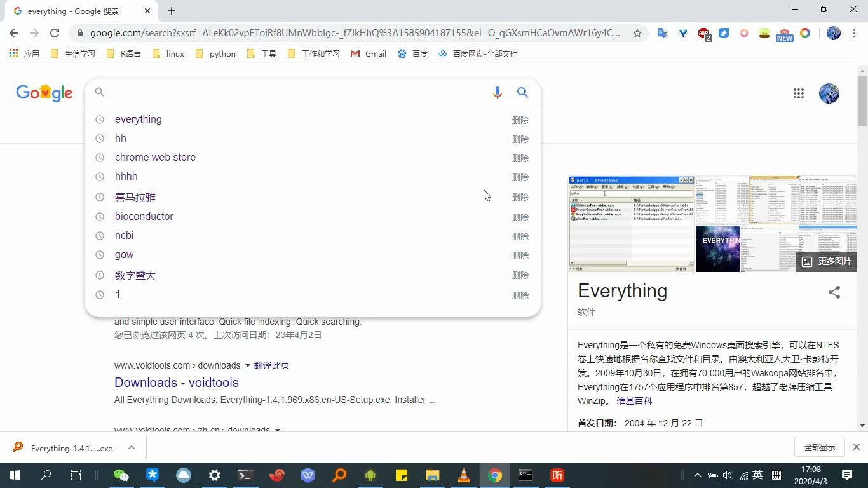868x488 pixels.
Task: Click the Google logo to go home
Action: pyautogui.click(x=44, y=93)
